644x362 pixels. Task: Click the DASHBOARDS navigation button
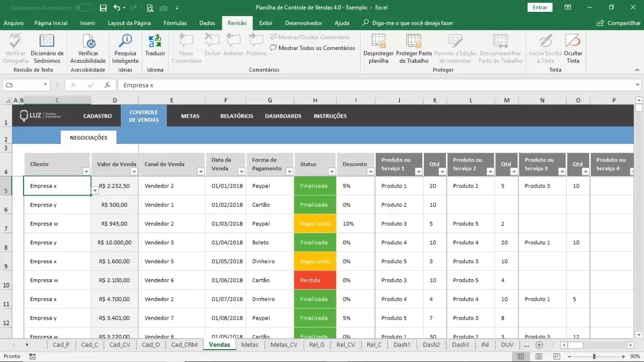click(x=283, y=116)
